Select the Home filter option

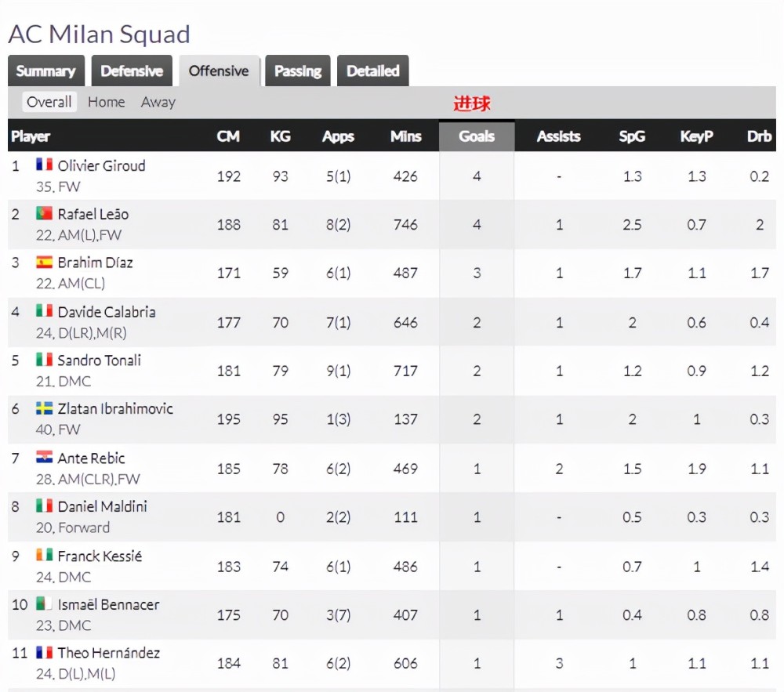tap(106, 102)
